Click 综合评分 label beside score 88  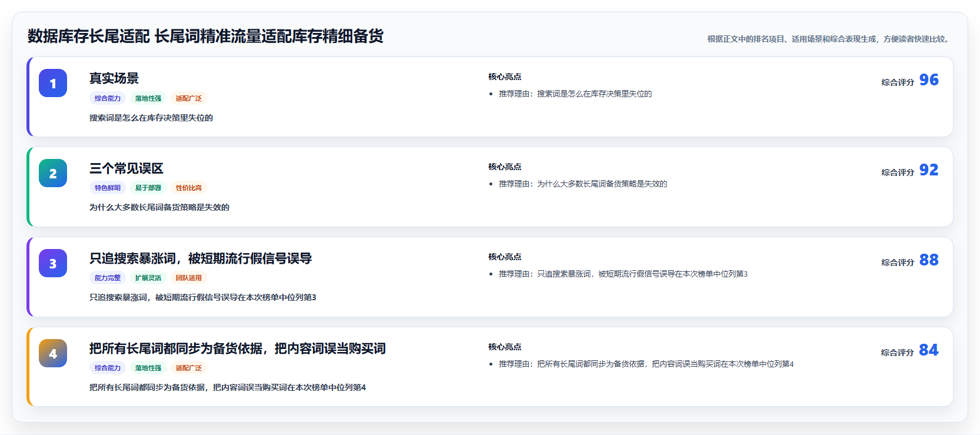[x=898, y=263]
